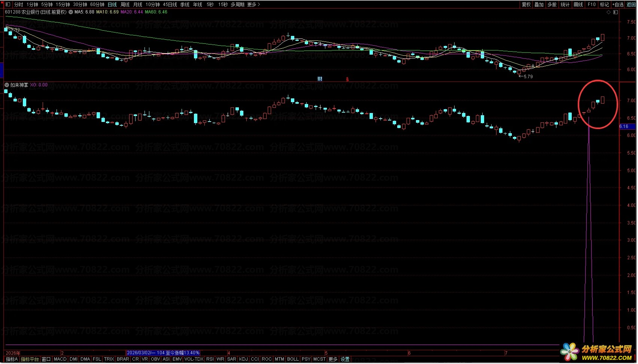638x364 pixels.
Task: Switch indicator to SAR
Action: point(232,359)
